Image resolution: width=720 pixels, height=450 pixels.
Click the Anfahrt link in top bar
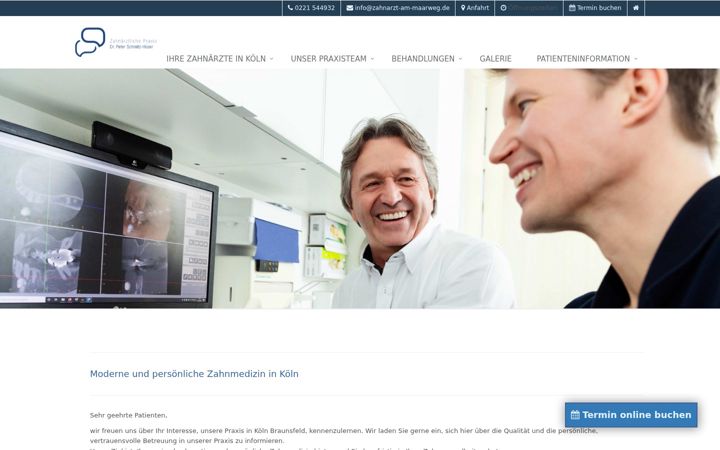point(478,8)
